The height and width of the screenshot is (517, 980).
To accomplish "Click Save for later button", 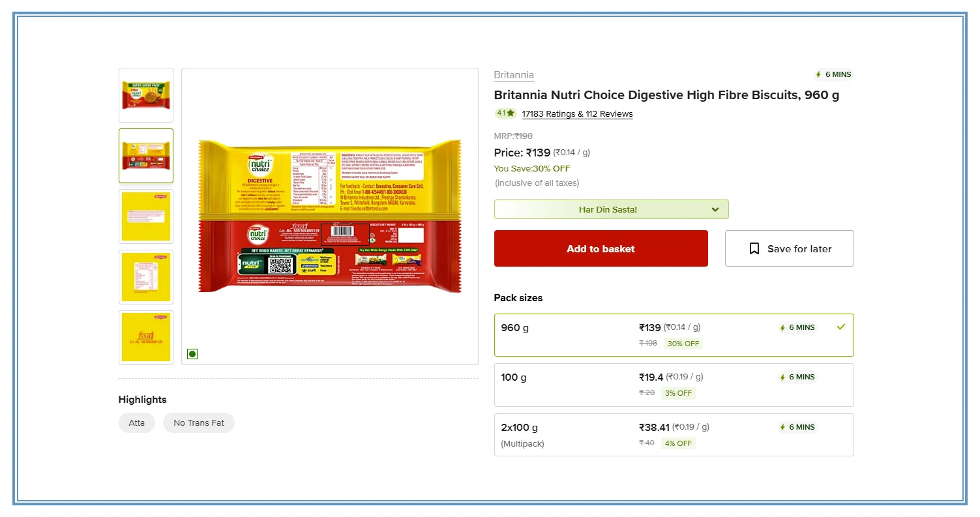I will tap(789, 248).
